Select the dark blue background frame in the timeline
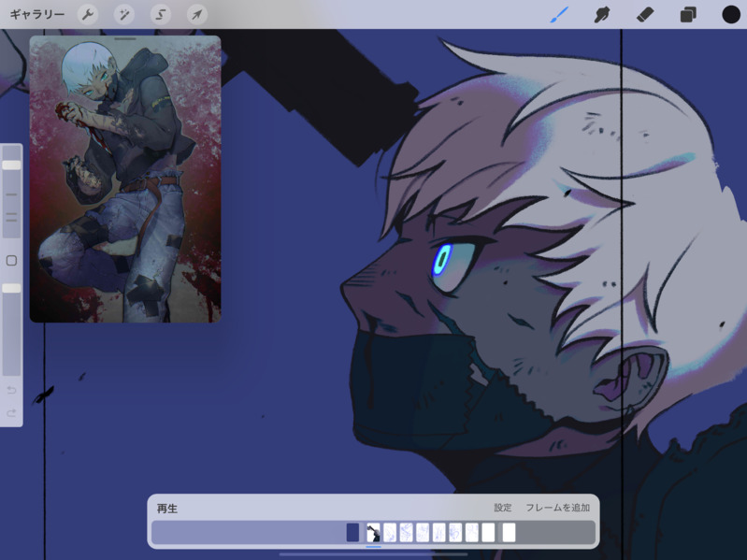Screen dimensions: 747x560 click(352, 532)
